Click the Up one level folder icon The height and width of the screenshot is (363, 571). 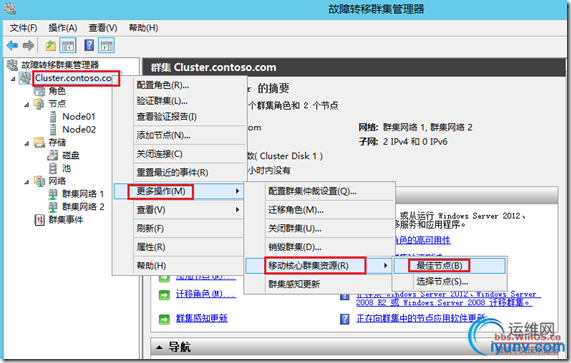click(51, 46)
